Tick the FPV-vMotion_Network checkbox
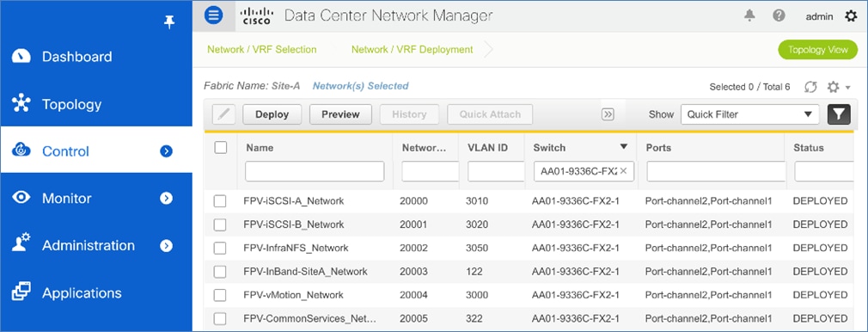Image resolution: width=868 pixels, height=332 pixels. tap(220, 295)
